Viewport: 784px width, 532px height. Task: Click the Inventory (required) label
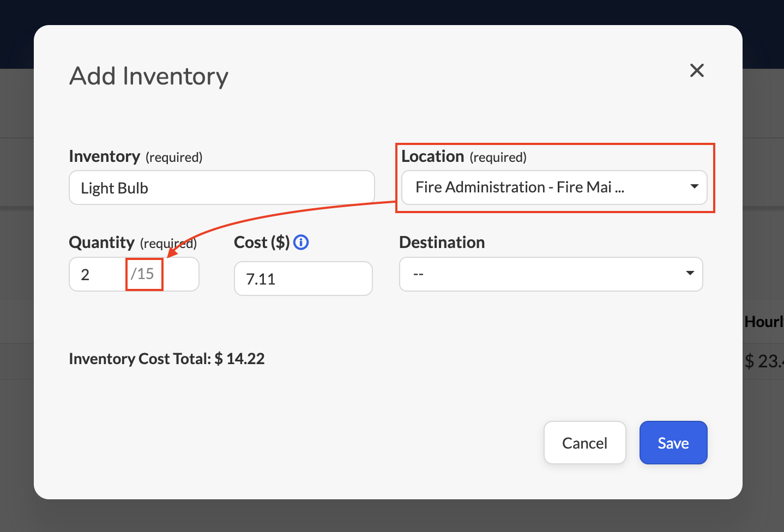136,156
